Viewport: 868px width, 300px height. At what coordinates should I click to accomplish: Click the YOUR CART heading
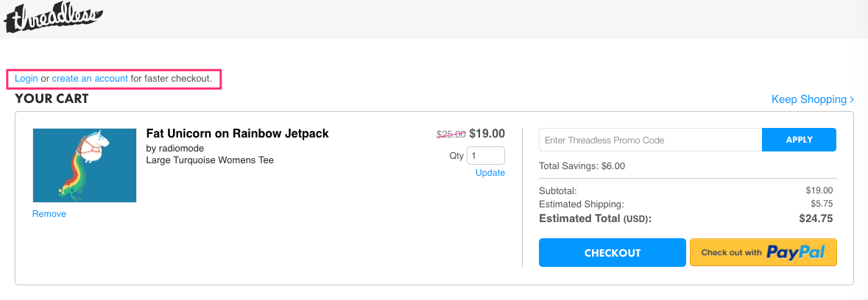coord(52,99)
